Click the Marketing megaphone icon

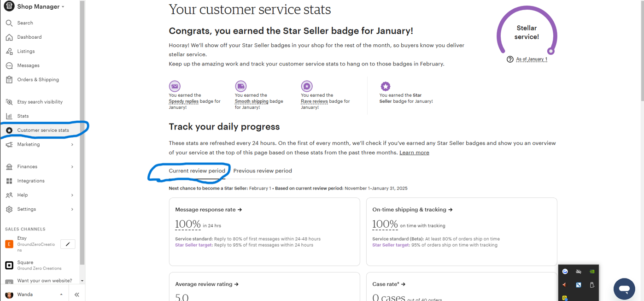pyautogui.click(x=9, y=145)
